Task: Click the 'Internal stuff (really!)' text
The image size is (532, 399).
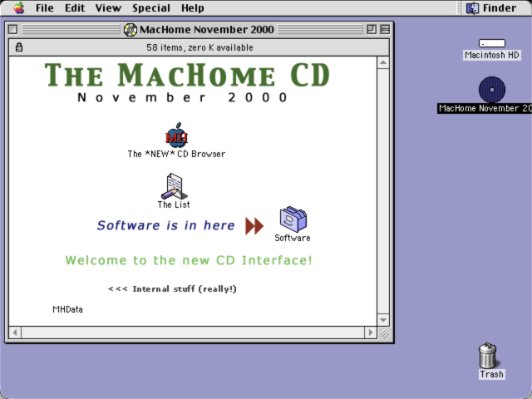Action: pyautogui.click(x=185, y=288)
